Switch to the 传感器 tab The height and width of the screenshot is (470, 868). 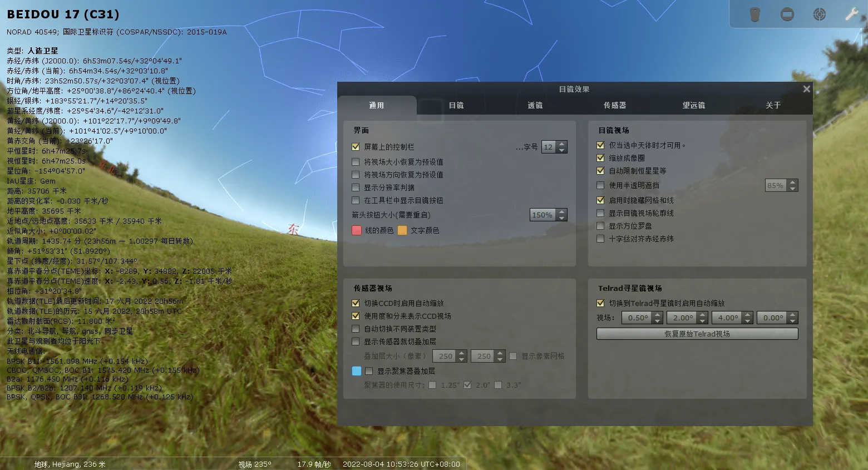(x=615, y=105)
